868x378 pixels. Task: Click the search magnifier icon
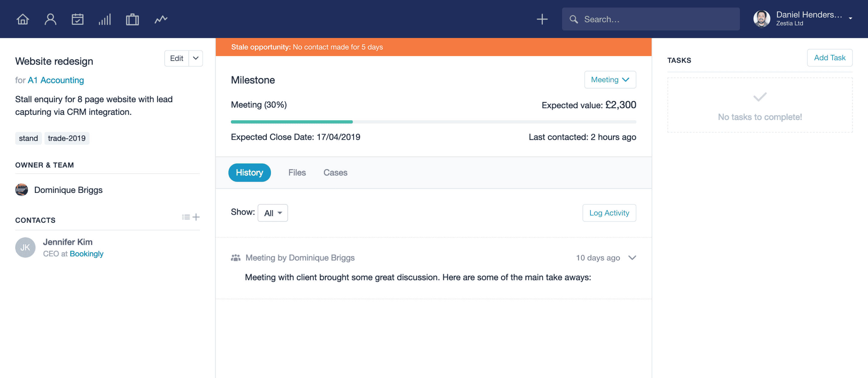click(574, 19)
